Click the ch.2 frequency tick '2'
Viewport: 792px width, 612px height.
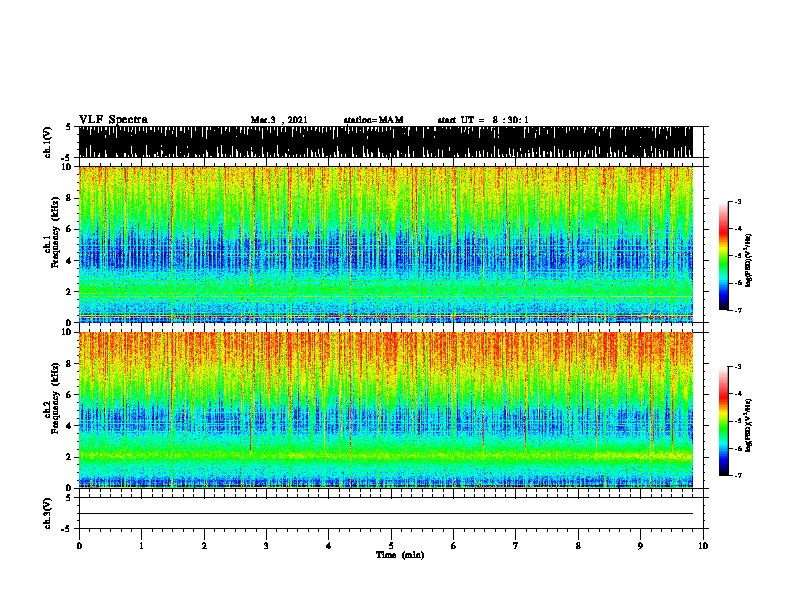coord(70,457)
